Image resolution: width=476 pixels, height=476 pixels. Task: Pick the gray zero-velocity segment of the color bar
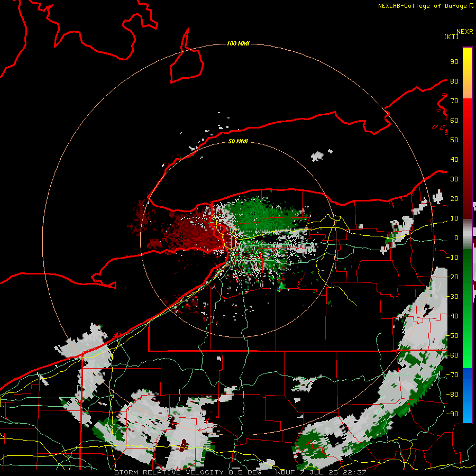pos(467,234)
